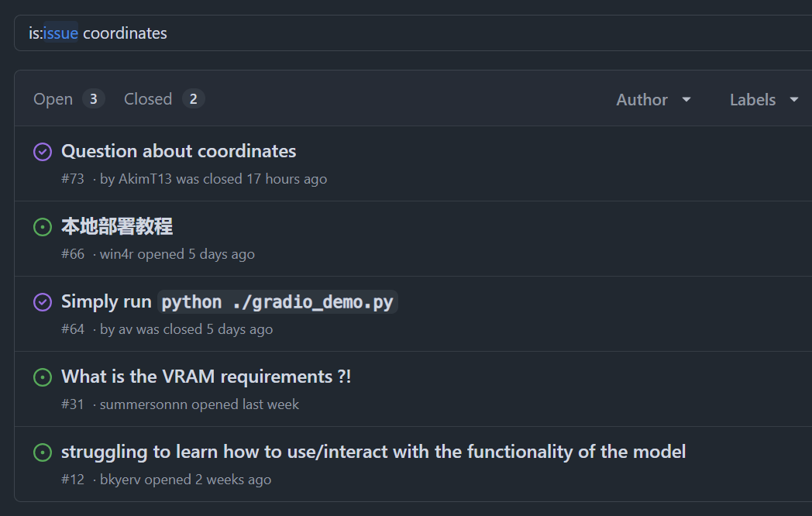The image size is (812, 516).
Task: Click open-issue icon beside VRAM requirements issue
Action: [43, 377]
